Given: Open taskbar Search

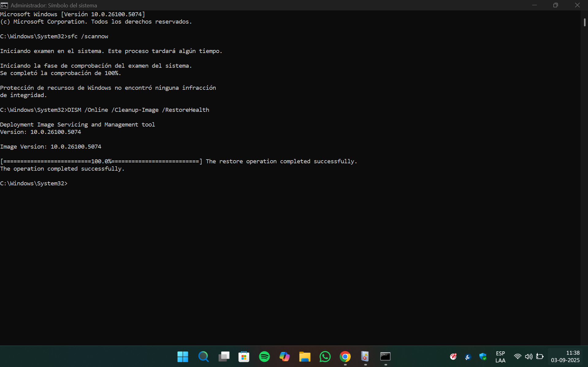Looking at the screenshot, I should click(x=203, y=357).
